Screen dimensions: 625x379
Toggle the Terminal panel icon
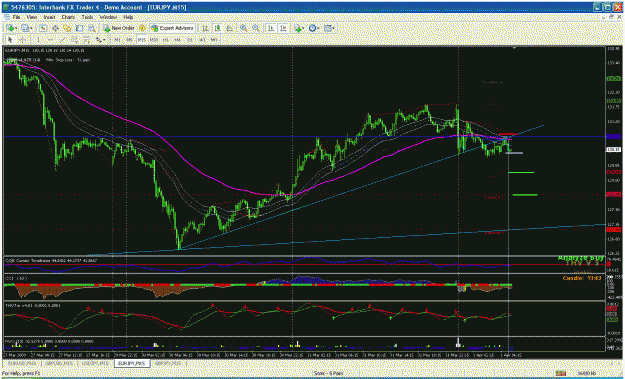point(80,28)
